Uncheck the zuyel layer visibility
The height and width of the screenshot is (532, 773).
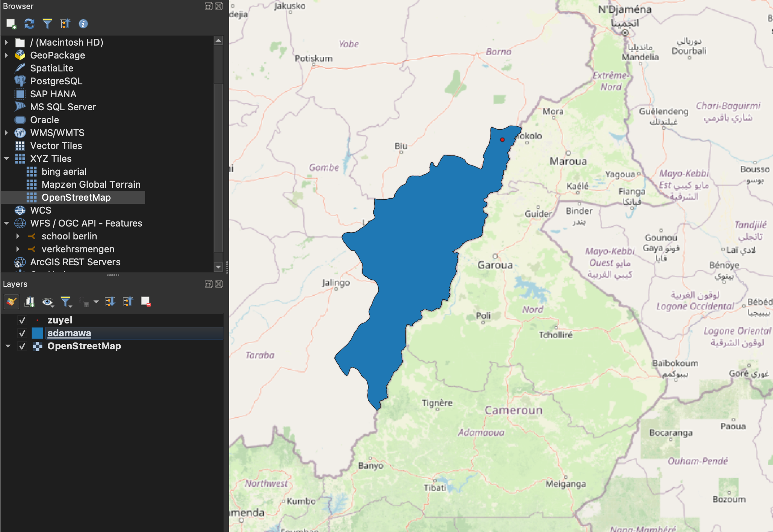pos(22,320)
